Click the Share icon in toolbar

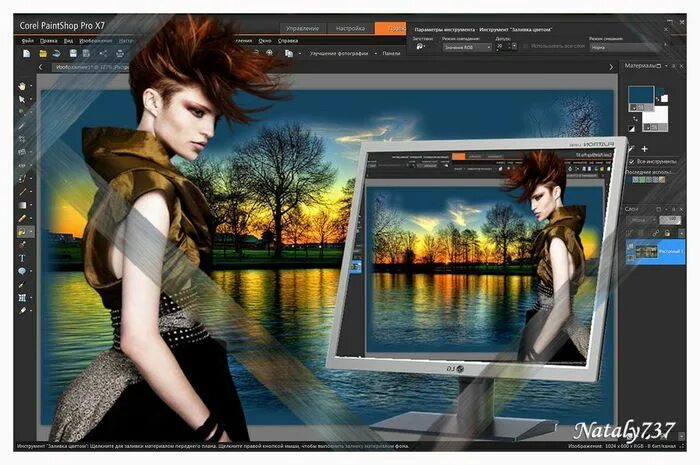click(103, 54)
